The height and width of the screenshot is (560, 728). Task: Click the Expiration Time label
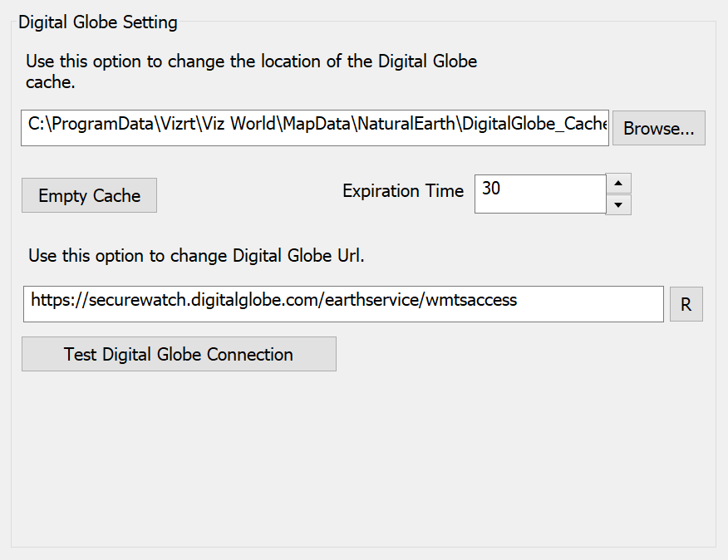403,191
